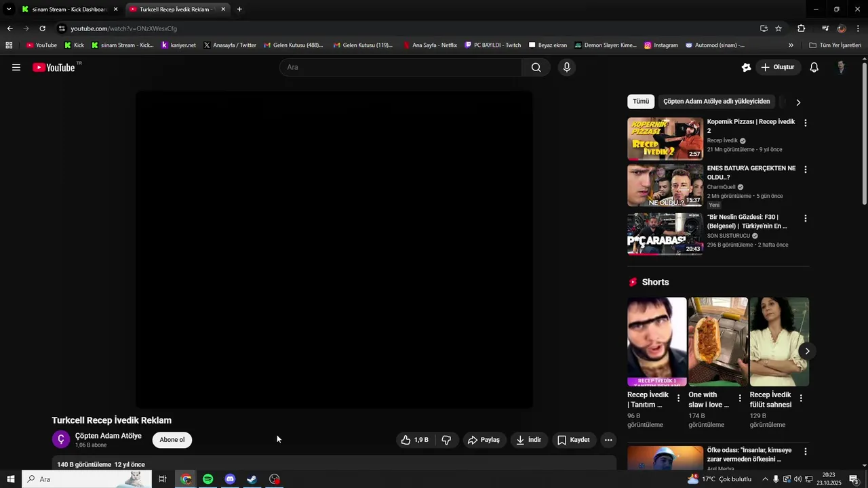Click the İndir download button
868x488 pixels.
click(529, 440)
